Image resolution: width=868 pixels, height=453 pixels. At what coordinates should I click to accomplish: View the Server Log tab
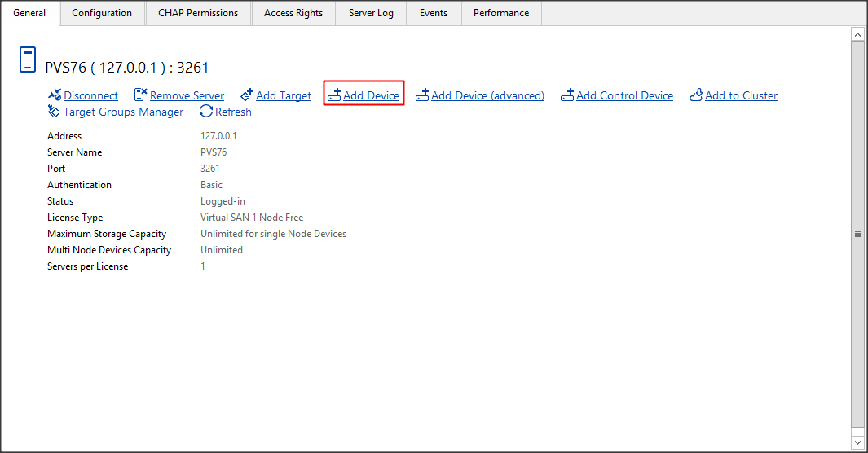click(371, 13)
